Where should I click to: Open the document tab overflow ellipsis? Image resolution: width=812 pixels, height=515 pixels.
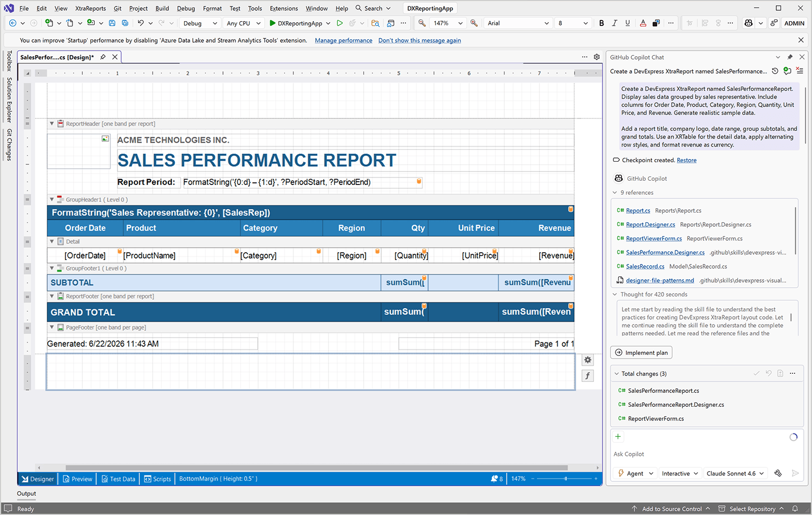585,57
